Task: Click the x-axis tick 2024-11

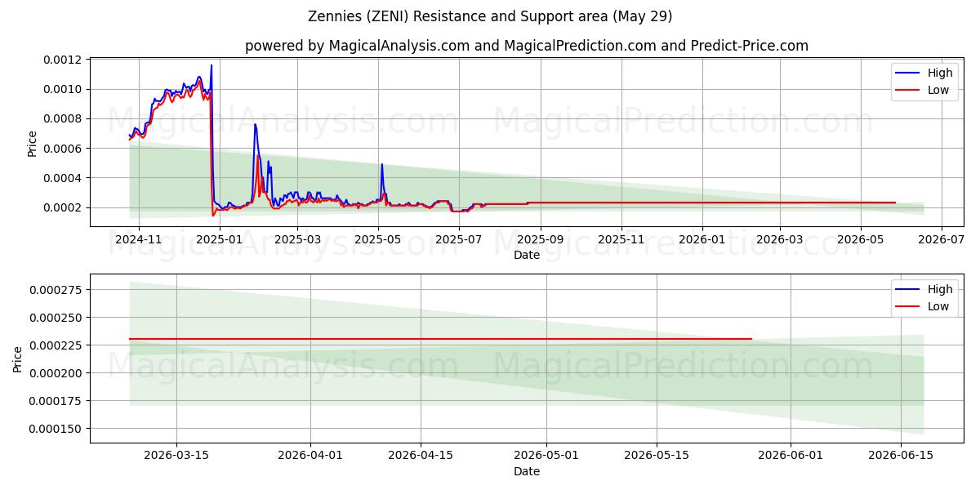Action: [x=138, y=240]
